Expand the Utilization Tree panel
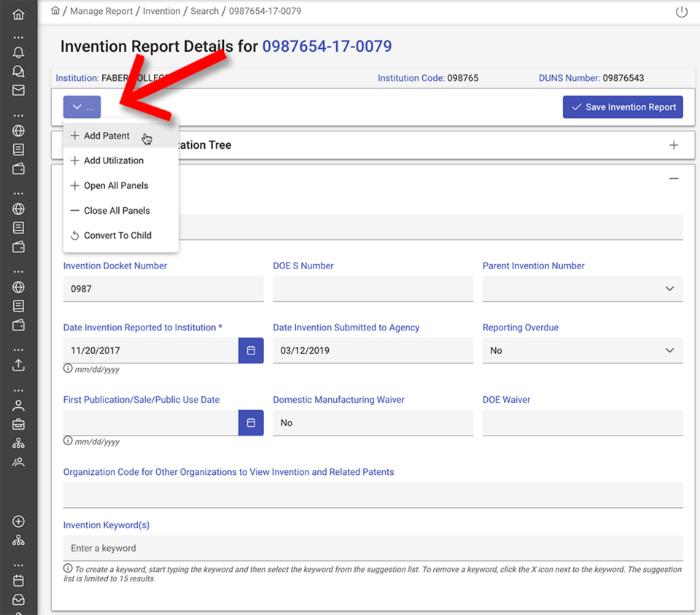 pos(673,144)
